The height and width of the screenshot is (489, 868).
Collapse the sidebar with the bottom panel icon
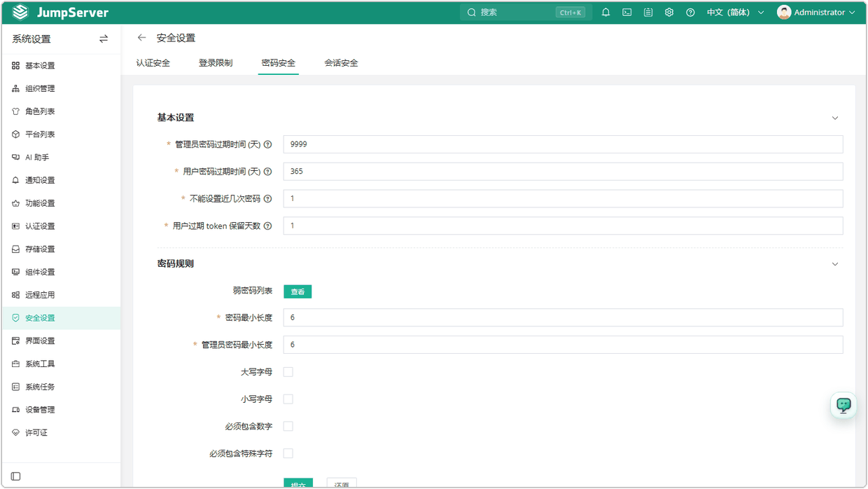click(x=15, y=476)
